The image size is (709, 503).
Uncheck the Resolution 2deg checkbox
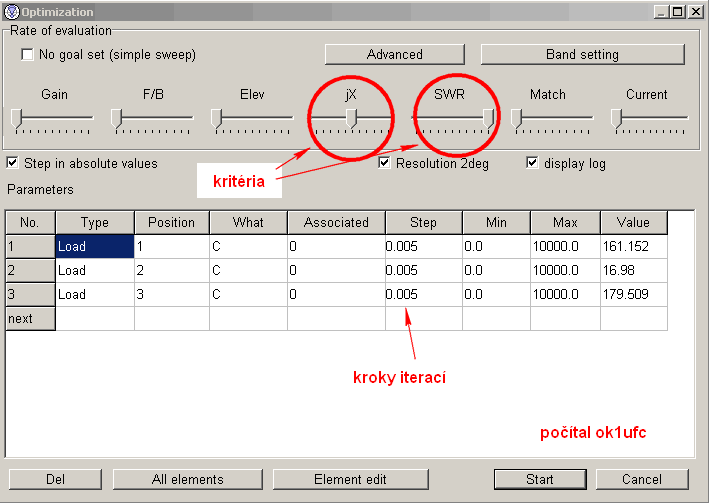[384, 163]
